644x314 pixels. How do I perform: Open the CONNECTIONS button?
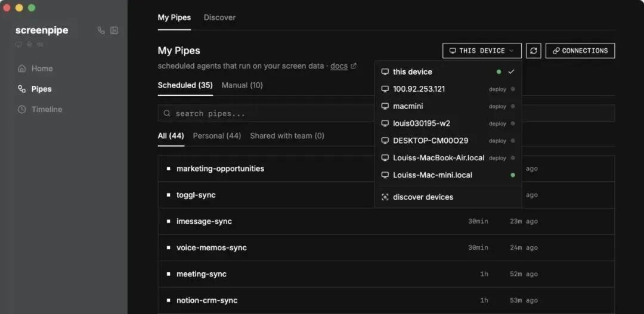(x=580, y=51)
